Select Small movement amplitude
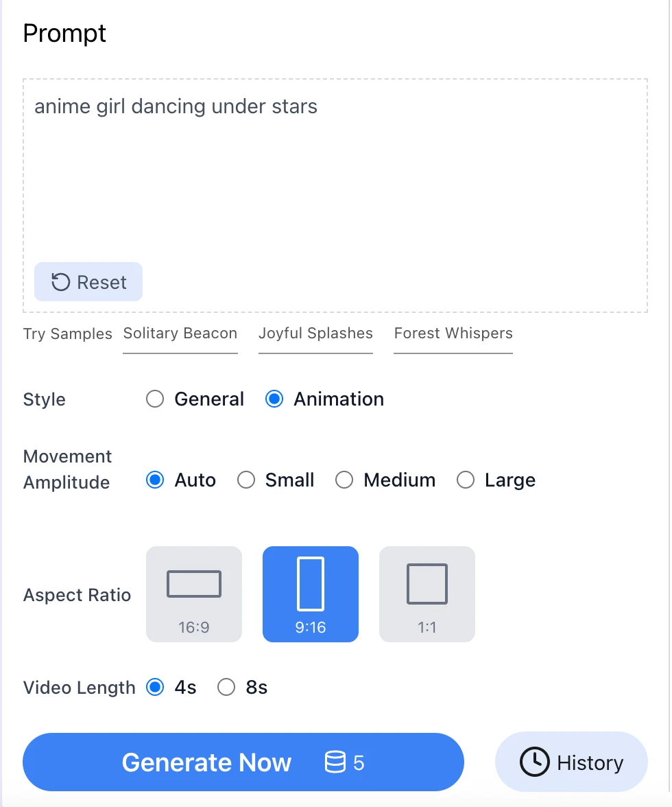672x807 pixels. point(246,480)
